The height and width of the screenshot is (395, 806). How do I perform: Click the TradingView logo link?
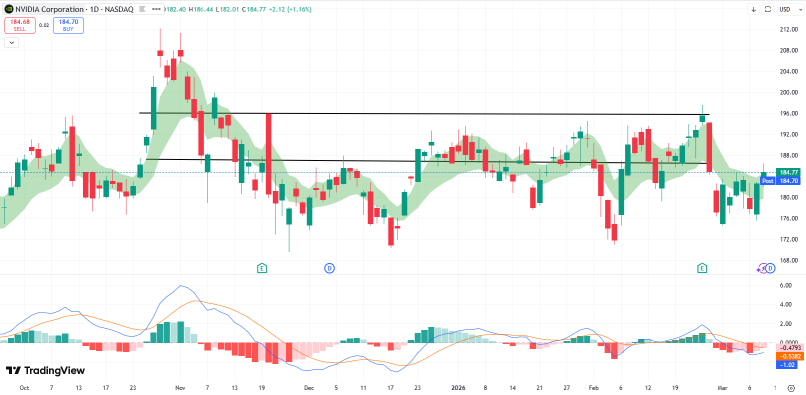pos(45,370)
